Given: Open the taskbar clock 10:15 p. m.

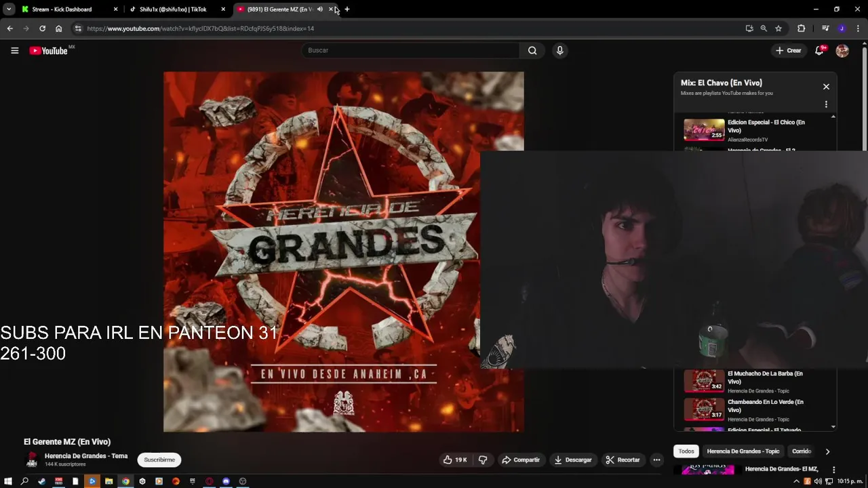Looking at the screenshot, I should click(x=849, y=481).
